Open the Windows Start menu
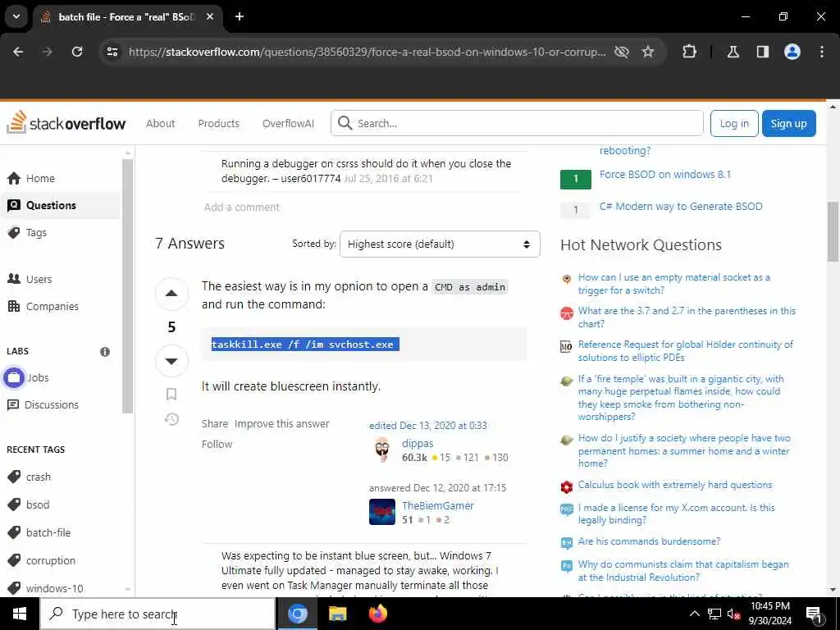Viewport: 840px width, 630px height. pos(20,614)
